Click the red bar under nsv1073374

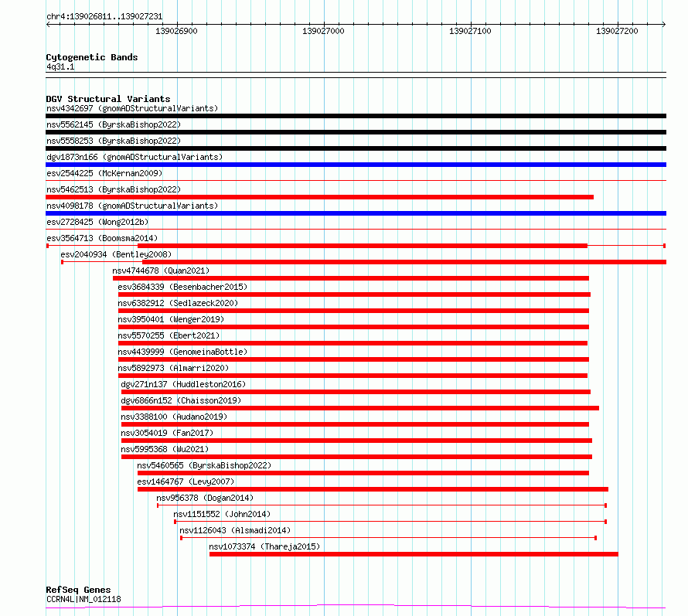pyautogui.click(x=414, y=554)
